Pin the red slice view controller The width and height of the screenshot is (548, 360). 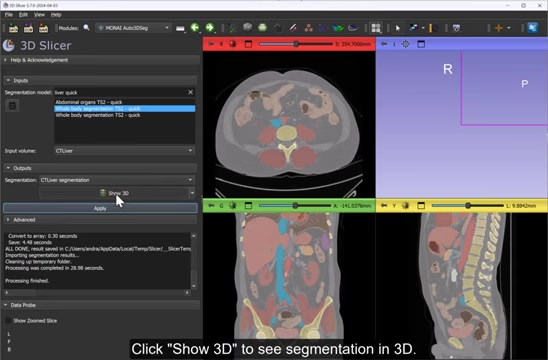(211, 44)
